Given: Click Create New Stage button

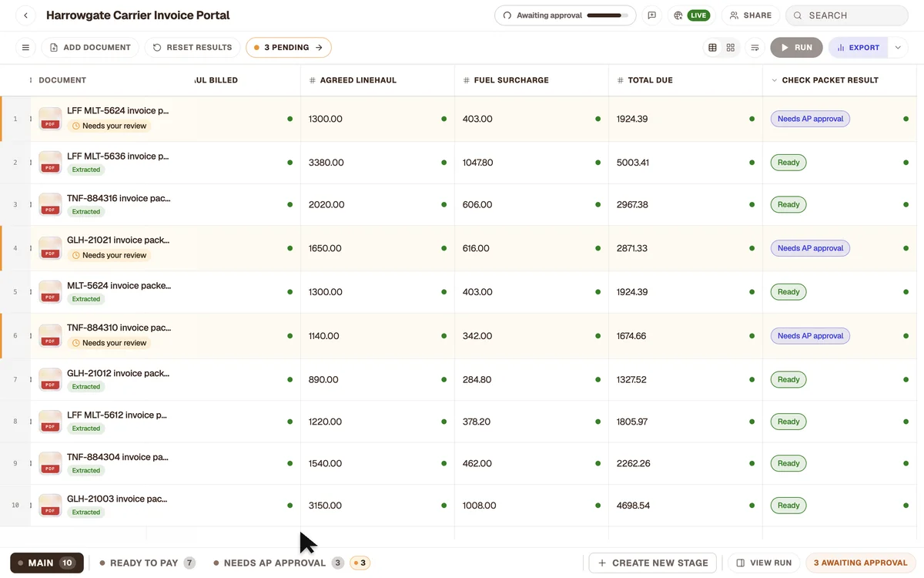Looking at the screenshot, I should point(653,563).
